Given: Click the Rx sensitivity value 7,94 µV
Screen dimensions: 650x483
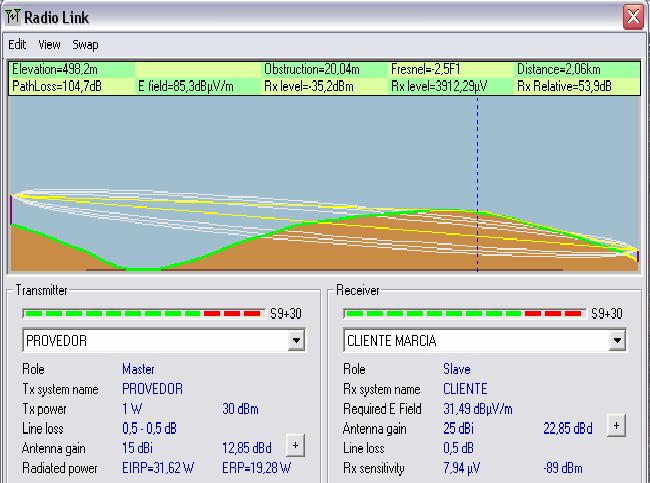Looking at the screenshot, I should (x=462, y=468).
